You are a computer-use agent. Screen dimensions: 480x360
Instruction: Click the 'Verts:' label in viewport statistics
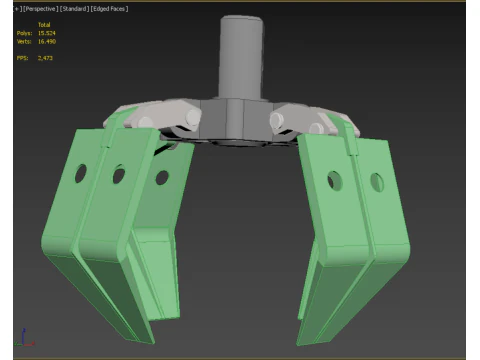pos(24,42)
